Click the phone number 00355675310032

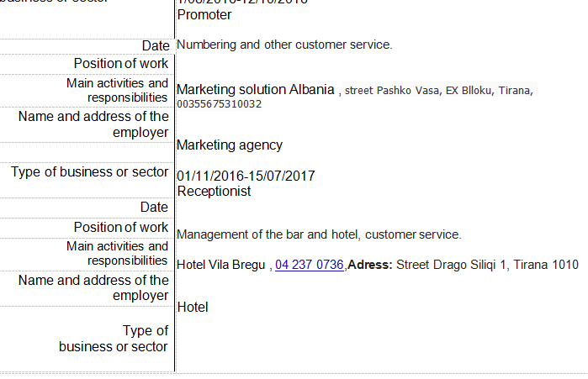tap(220, 104)
